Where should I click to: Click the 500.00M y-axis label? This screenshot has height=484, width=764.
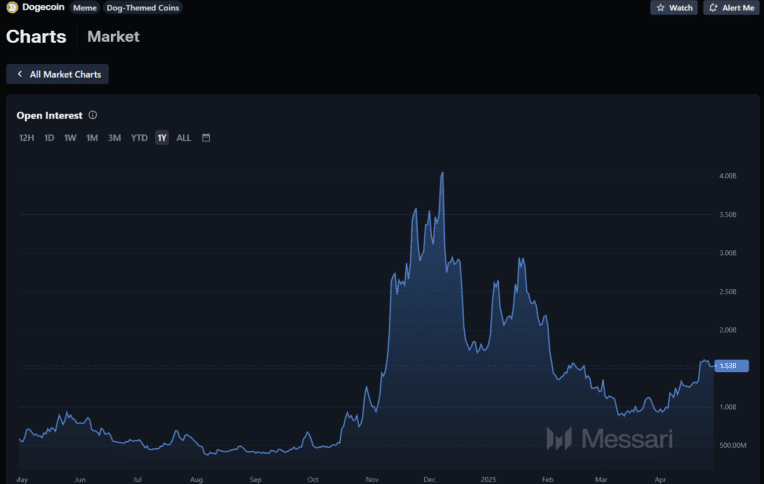click(733, 445)
